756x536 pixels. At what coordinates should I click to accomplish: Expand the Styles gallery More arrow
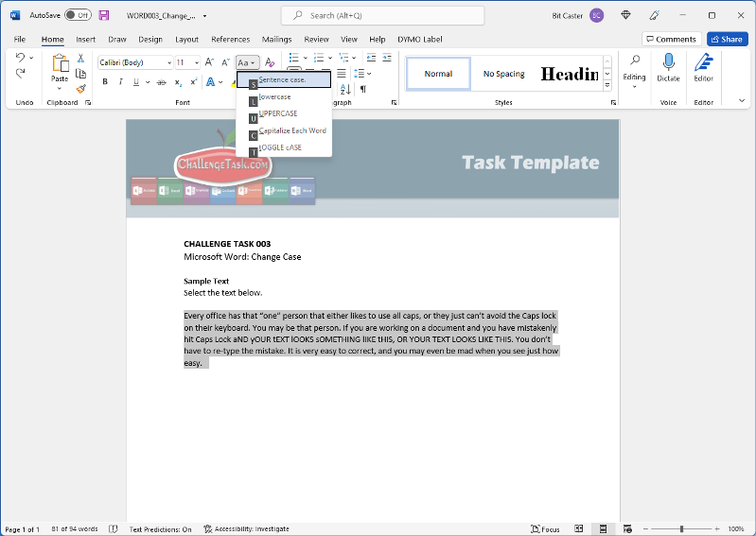click(x=607, y=86)
